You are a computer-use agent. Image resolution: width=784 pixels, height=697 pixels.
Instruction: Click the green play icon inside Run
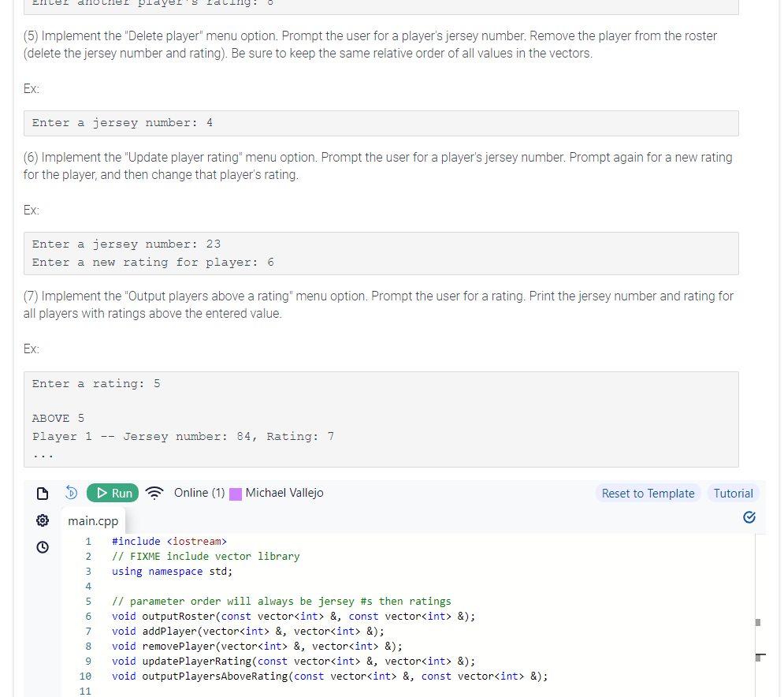pyautogui.click(x=102, y=493)
